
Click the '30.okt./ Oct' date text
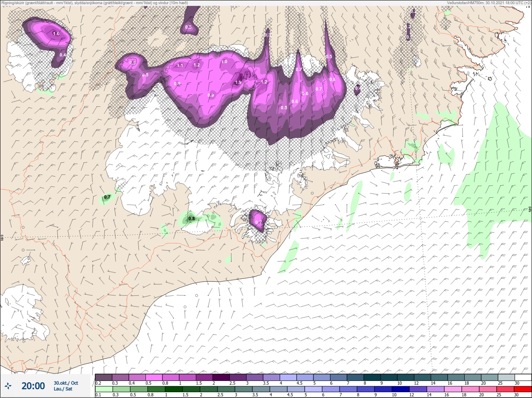(66, 383)
